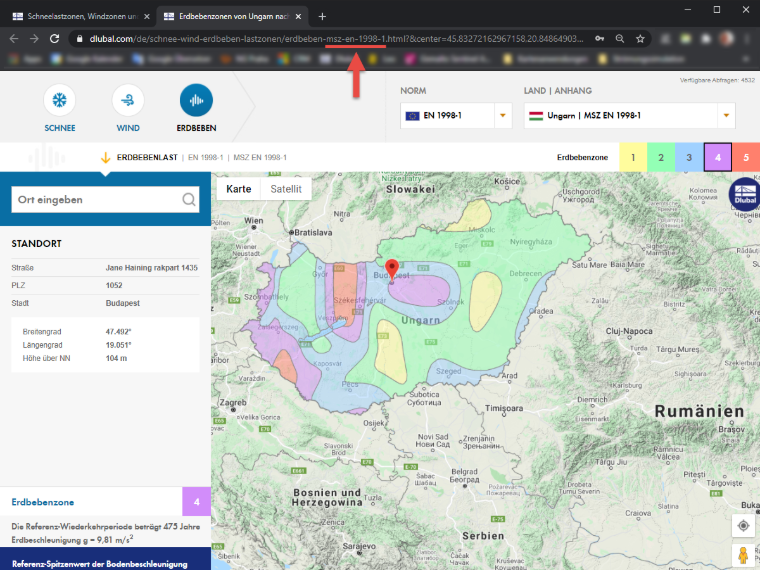Click the Verfügbare Abfragen counter text
The height and width of the screenshot is (570, 760).
pos(717,80)
